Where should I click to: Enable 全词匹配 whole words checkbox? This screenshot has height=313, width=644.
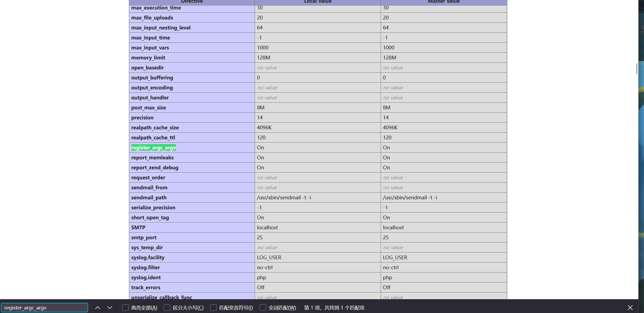pos(263,308)
